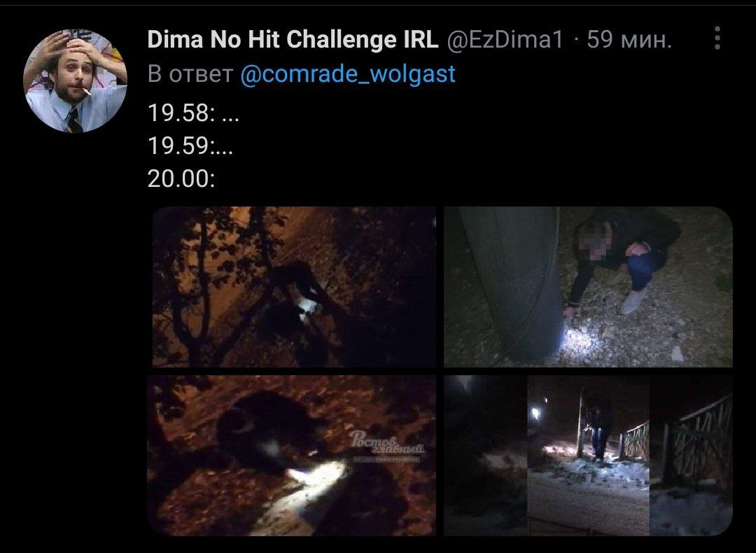Open the author's profile avatar picture

(75, 80)
